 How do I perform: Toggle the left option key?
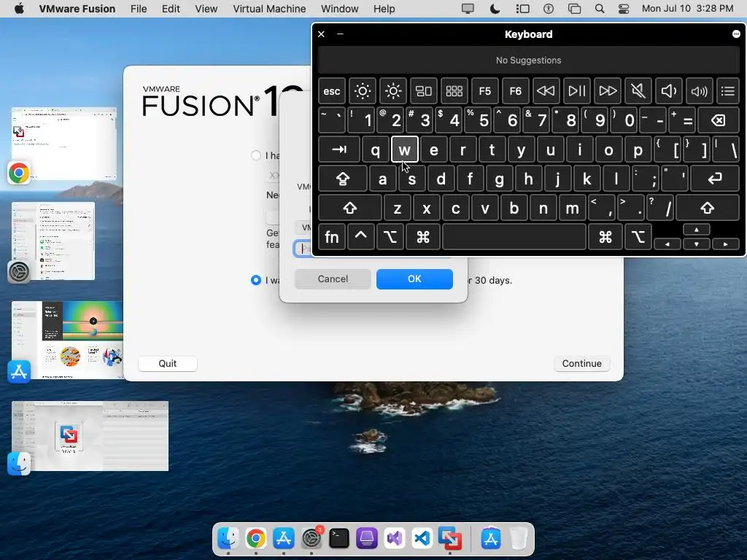[x=390, y=237]
